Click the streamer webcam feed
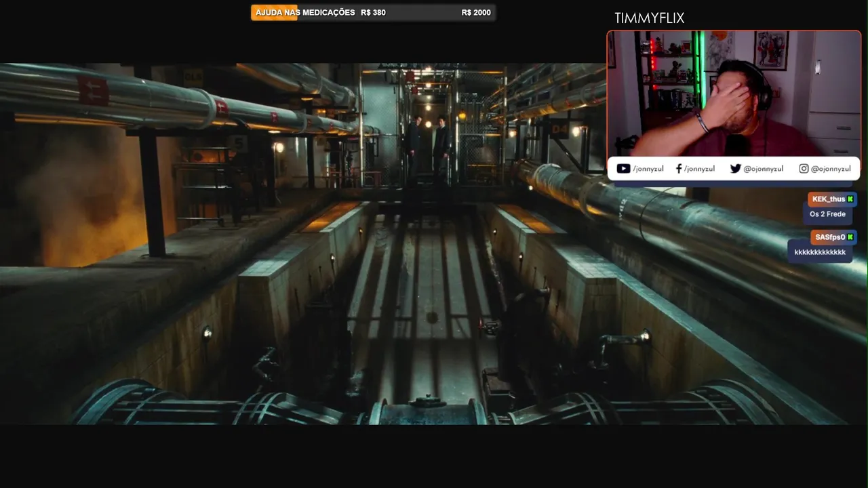The image size is (868, 488). click(734, 94)
